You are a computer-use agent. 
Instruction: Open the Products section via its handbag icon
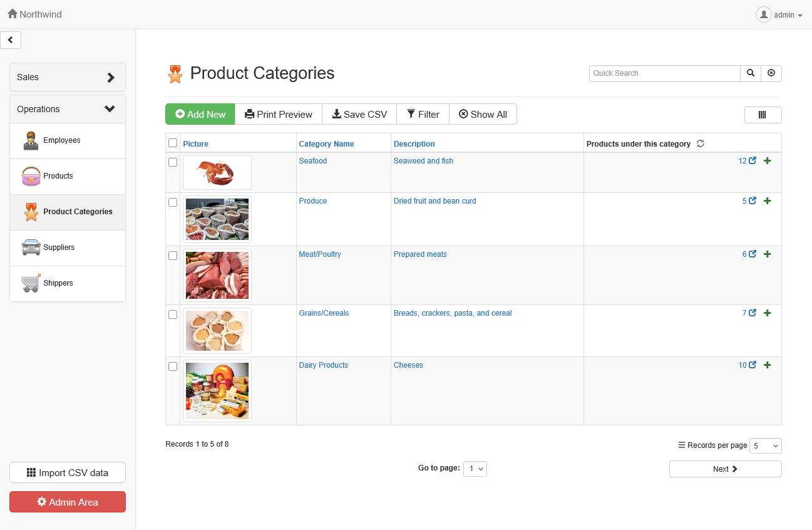[30, 176]
